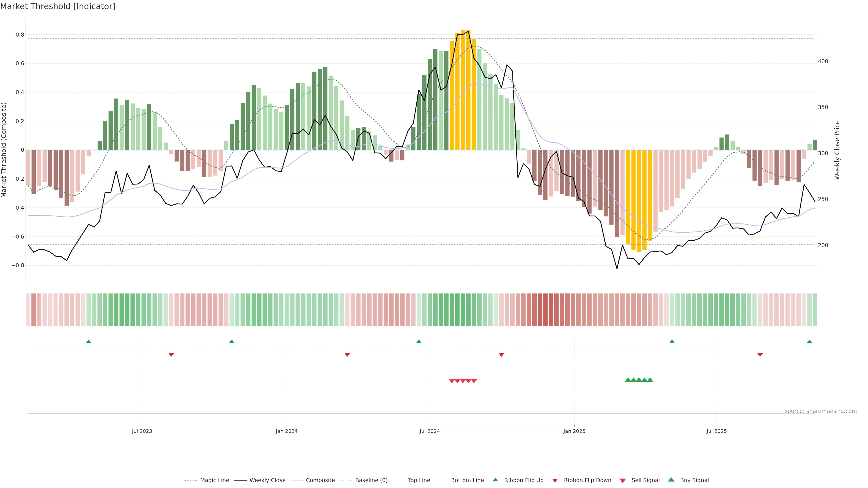This screenshot has width=868, height=488.
Task: Click Ribbon Flip Up legend triangle
Action: coord(495,480)
